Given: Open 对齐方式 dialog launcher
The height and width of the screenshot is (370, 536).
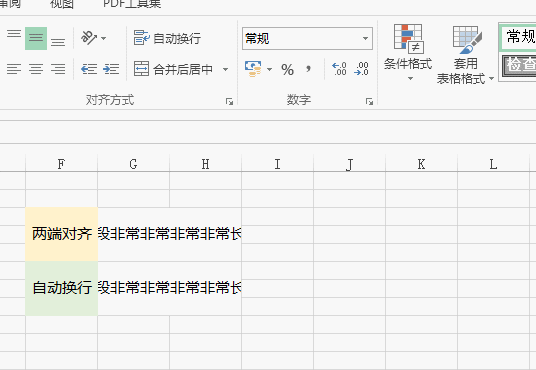Looking at the screenshot, I should click(x=229, y=101).
